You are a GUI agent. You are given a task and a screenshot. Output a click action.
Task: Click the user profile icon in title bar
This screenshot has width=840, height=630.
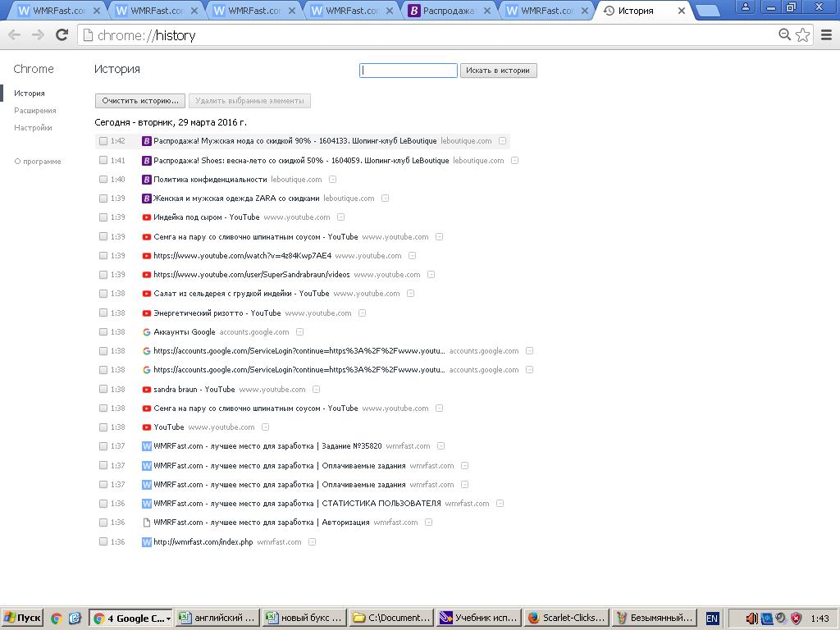[x=745, y=7]
